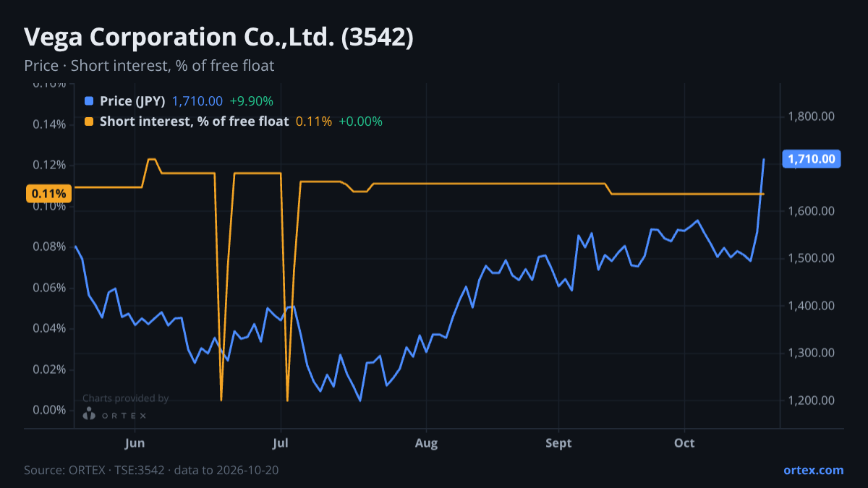Click the 0.12% left axis label
The height and width of the screenshot is (488, 868).
(x=48, y=165)
